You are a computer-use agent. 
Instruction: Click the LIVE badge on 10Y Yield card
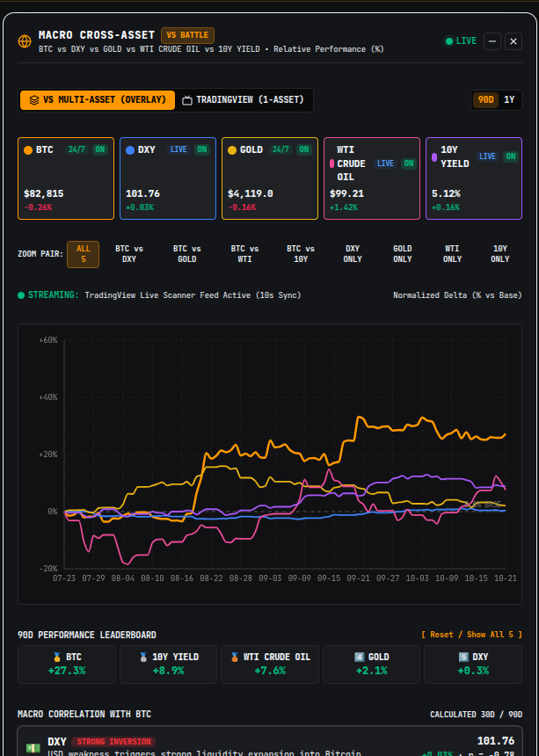click(487, 156)
